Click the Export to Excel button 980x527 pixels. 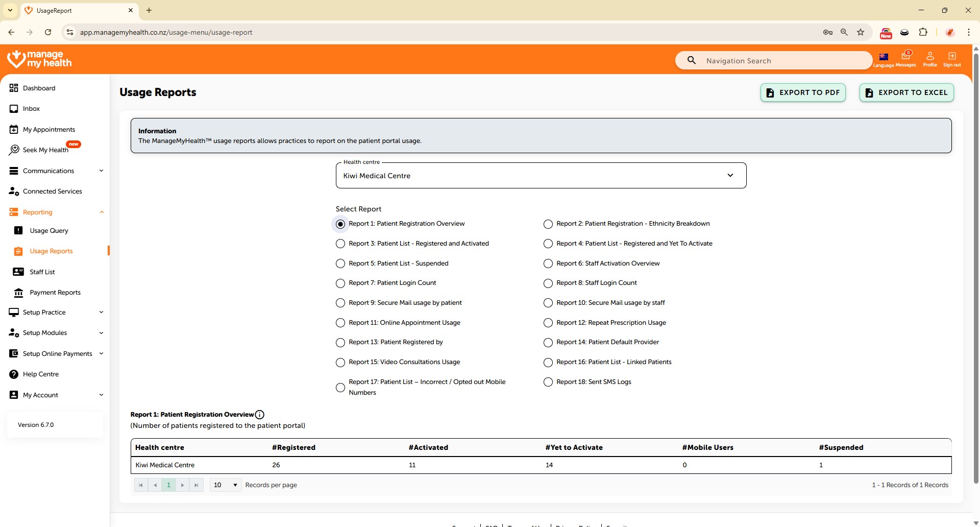click(906, 92)
